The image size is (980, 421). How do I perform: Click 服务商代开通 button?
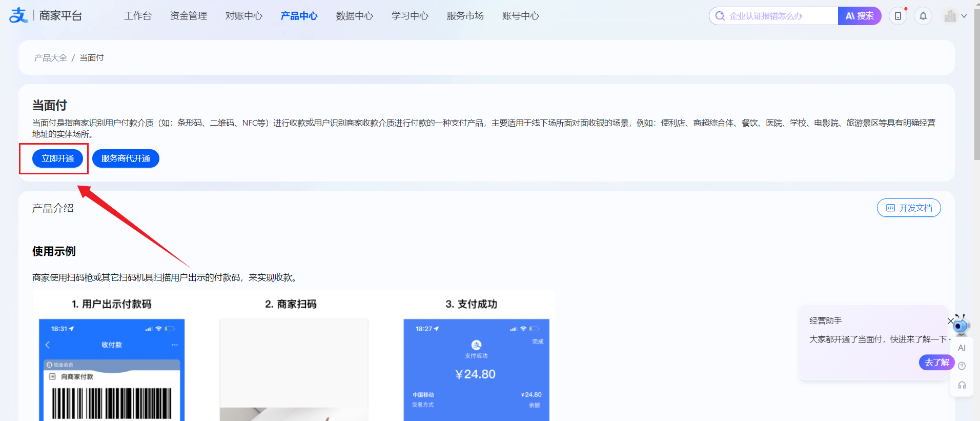126,158
